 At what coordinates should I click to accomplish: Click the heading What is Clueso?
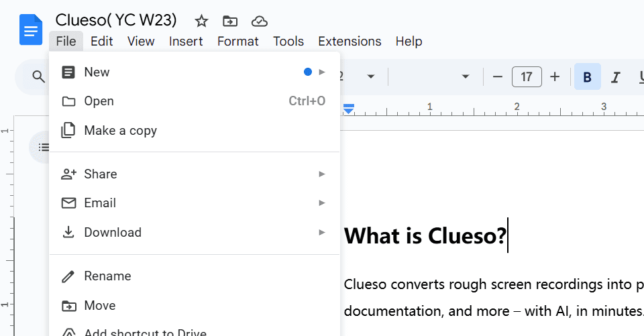coord(425,236)
